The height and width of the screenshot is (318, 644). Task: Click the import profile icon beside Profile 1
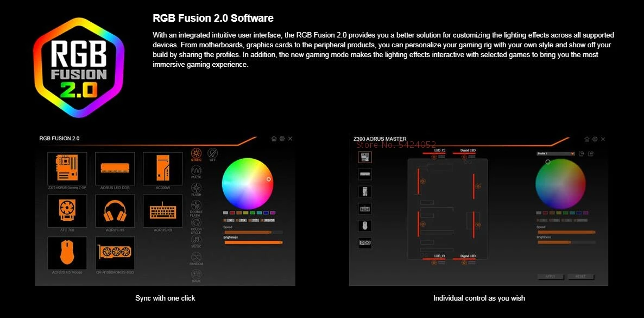pyautogui.click(x=582, y=153)
